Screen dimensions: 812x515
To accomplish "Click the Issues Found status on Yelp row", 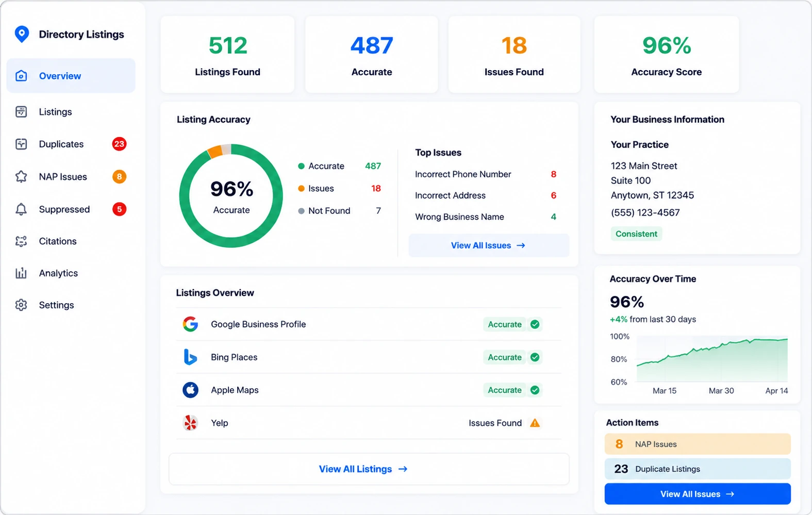I will click(x=495, y=423).
